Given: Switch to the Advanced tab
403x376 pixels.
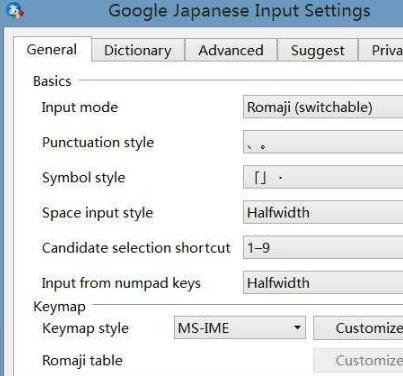Looking at the screenshot, I should [x=231, y=50].
